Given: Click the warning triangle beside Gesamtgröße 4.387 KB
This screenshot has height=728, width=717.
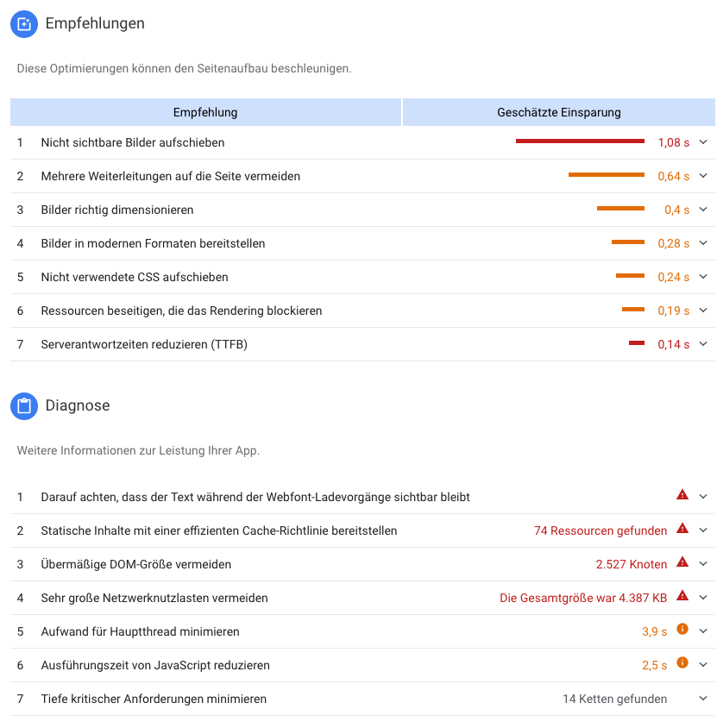Looking at the screenshot, I should [x=682, y=596].
